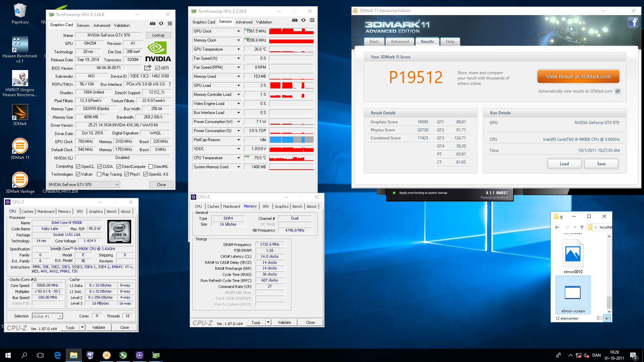The width and height of the screenshot is (644, 362).
Task: Click CPU-Z purple chip taskbar icon
Action: (x=140, y=355)
